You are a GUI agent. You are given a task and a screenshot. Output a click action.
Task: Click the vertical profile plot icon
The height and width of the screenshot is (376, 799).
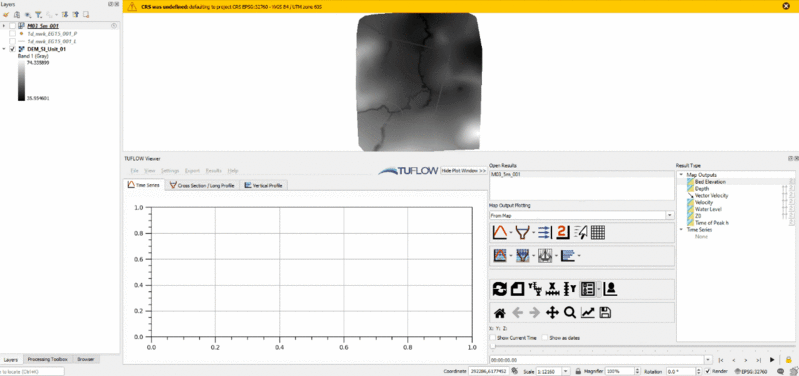coord(568,255)
